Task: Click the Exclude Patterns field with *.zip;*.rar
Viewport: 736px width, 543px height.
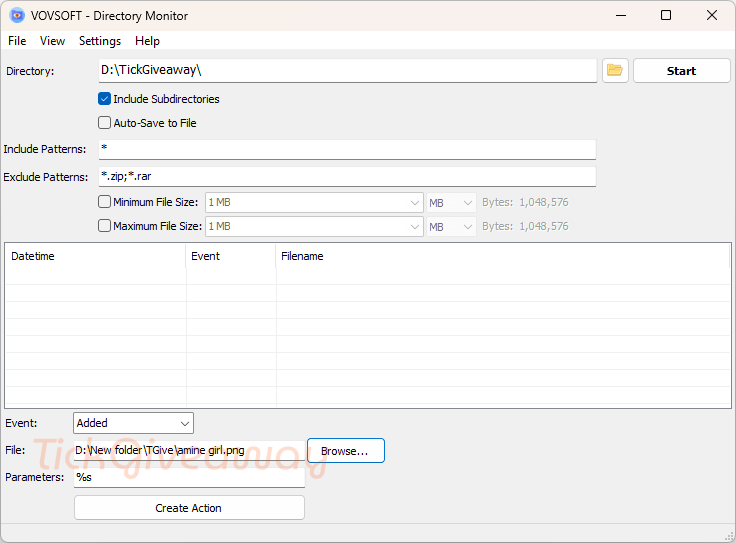Action: [x=347, y=176]
